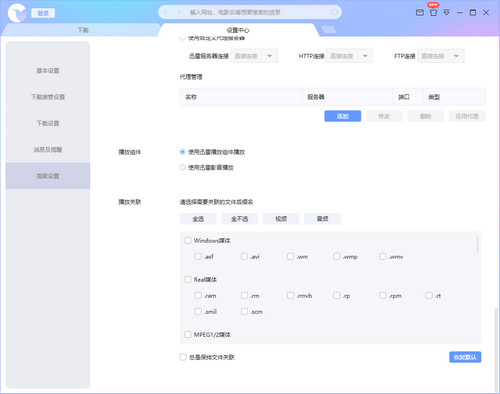Viewport: 500px width, 394px height.
Task: Click the 音频 association button
Action: 322,219
